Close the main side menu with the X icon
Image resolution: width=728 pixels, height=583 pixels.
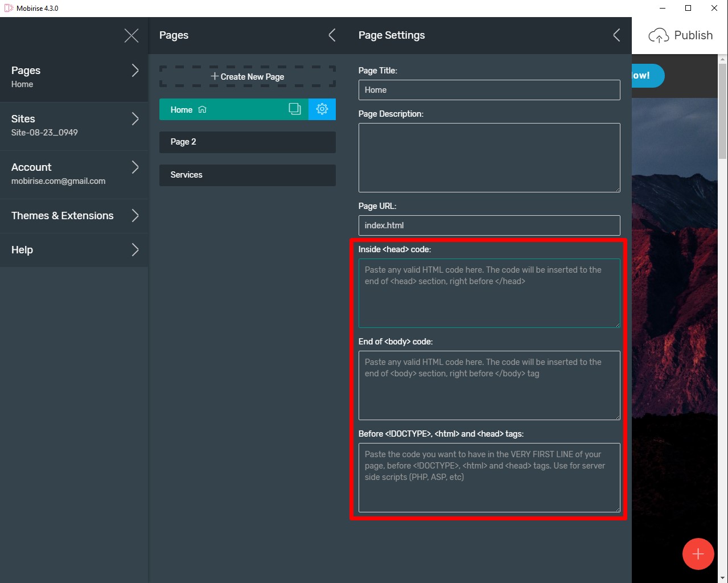(131, 35)
